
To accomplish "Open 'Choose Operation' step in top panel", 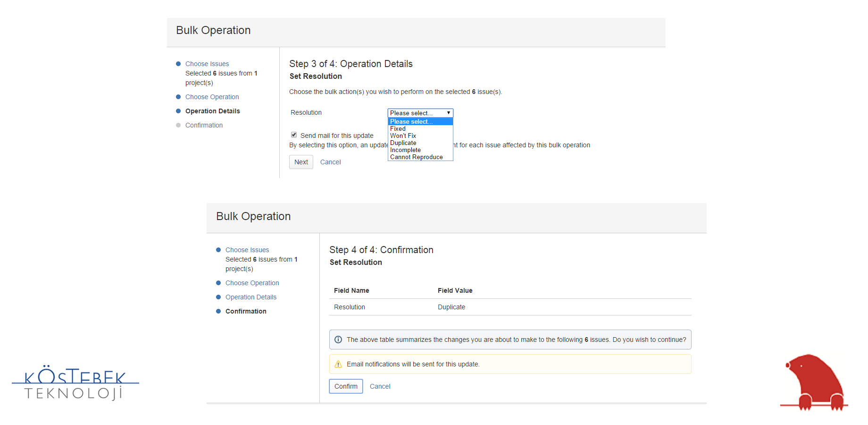I will point(212,97).
